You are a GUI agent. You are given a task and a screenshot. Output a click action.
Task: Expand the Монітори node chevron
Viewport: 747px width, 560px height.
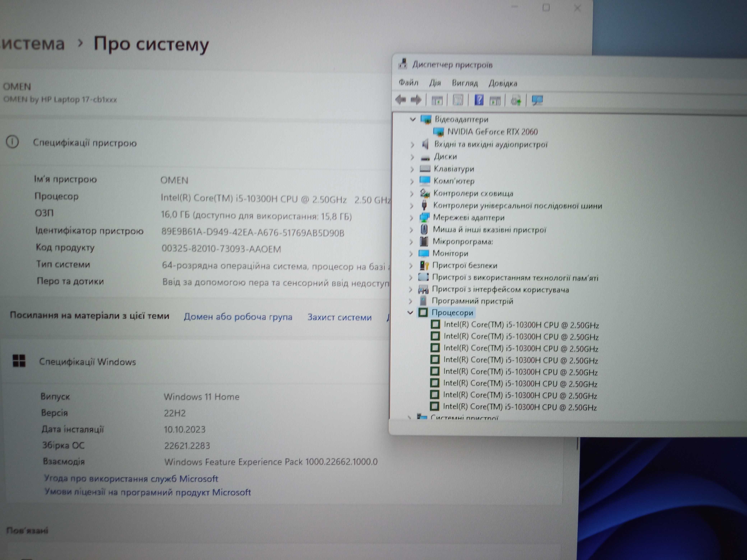click(x=411, y=253)
